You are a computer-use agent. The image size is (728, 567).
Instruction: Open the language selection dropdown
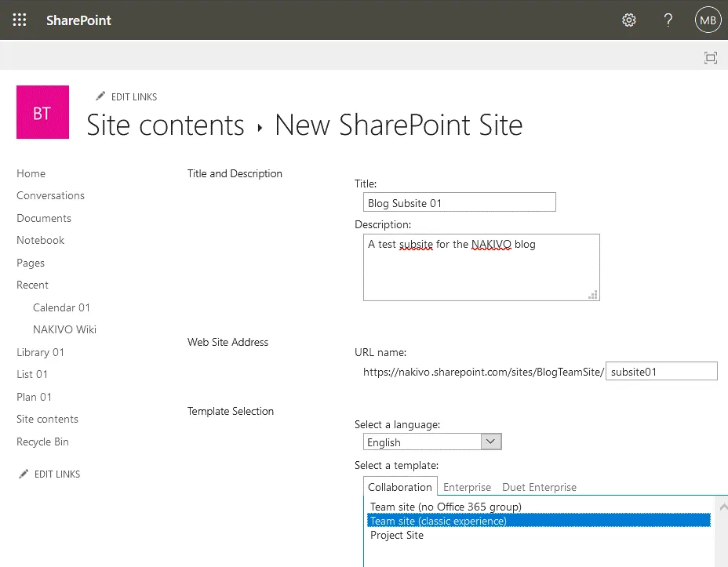[x=490, y=442]
